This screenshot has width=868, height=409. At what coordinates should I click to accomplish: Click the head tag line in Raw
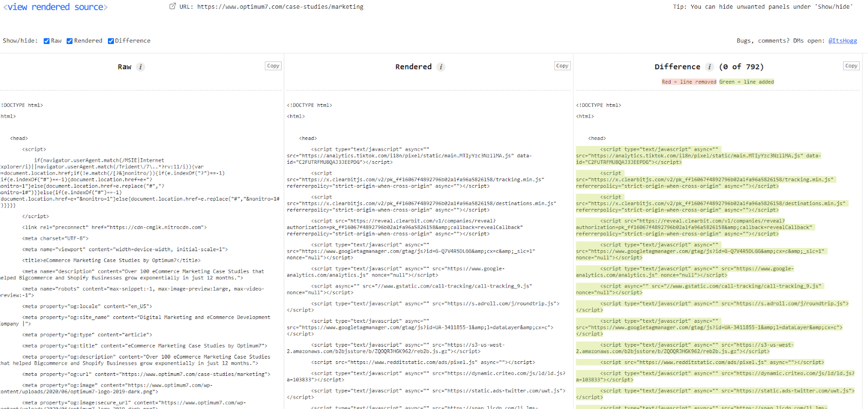click(19, 138)
